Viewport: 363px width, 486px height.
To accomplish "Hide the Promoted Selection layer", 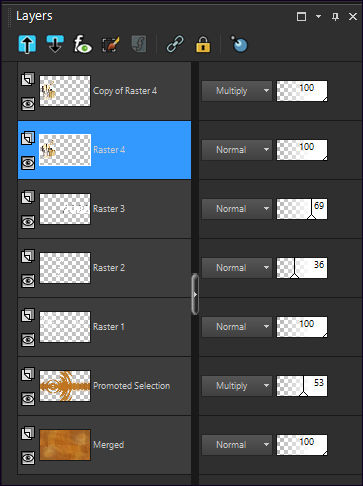I will coord(28,399).
